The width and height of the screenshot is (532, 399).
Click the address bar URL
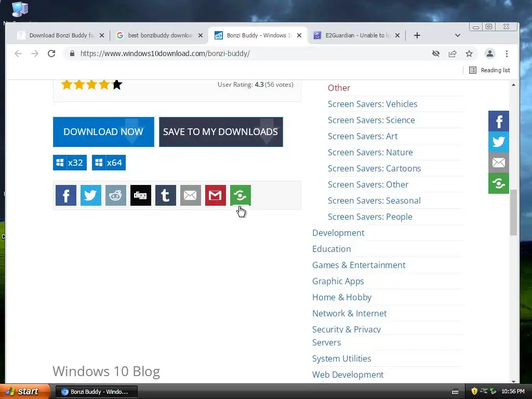pos(165,54)
